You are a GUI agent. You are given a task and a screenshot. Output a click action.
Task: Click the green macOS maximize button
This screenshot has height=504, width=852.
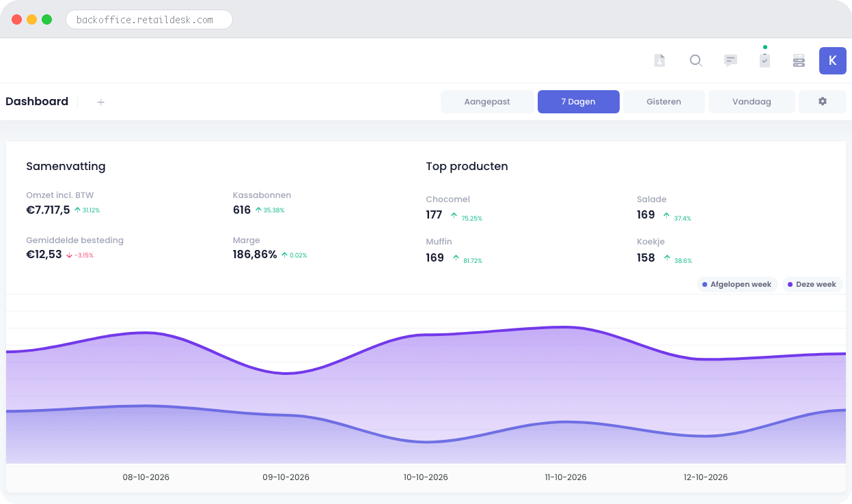click(x=47, y=20)
